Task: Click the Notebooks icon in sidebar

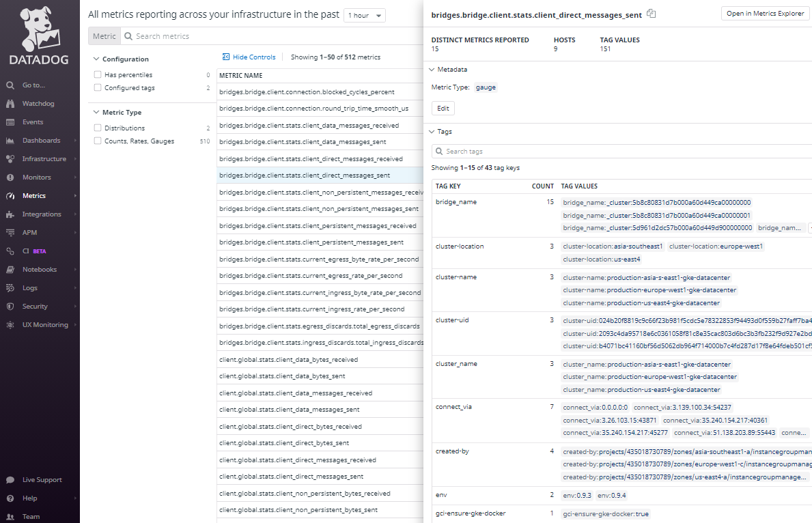Action: click(10, 270)
